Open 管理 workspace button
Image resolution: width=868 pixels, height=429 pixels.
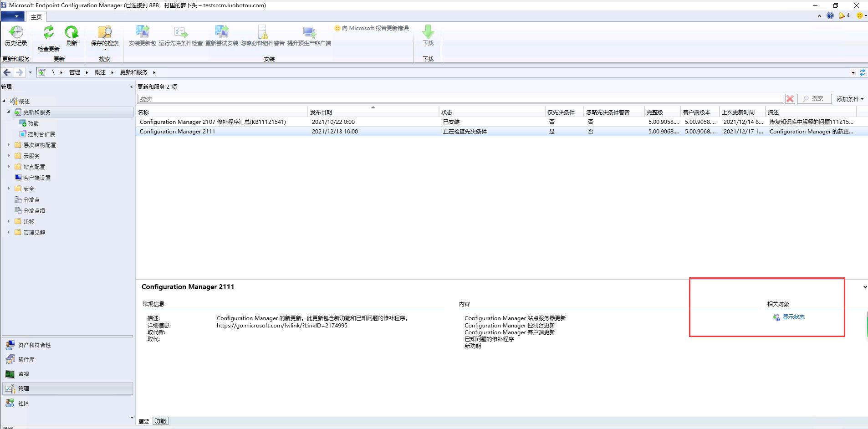click(x=67, y=388)
